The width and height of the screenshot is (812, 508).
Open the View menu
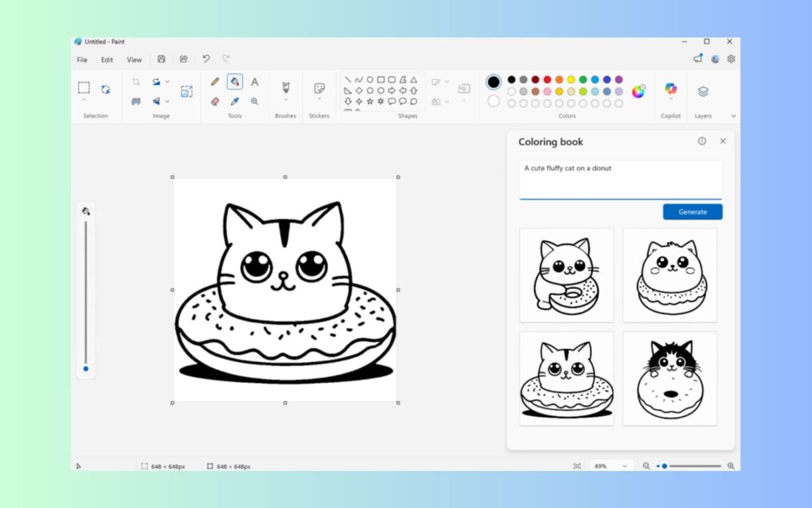[134, 59]
